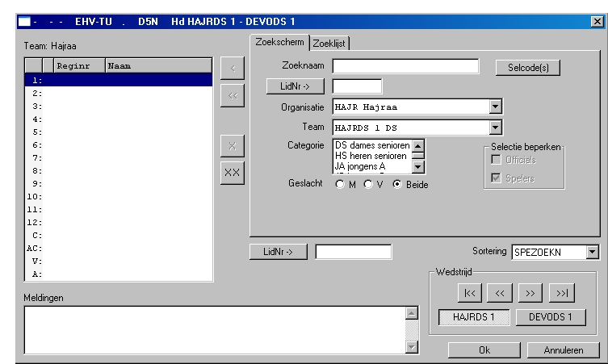Select the AC: row in team list

119,249
